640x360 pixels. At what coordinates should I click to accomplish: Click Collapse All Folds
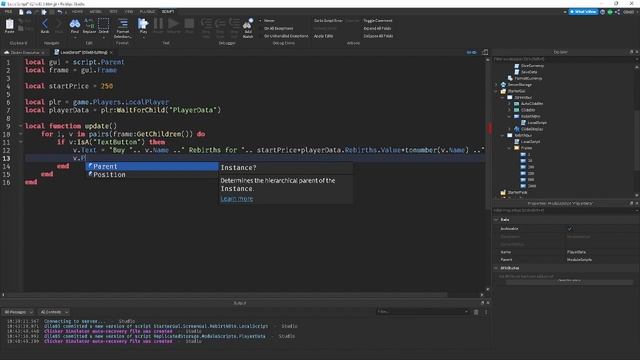coord(378,36)
